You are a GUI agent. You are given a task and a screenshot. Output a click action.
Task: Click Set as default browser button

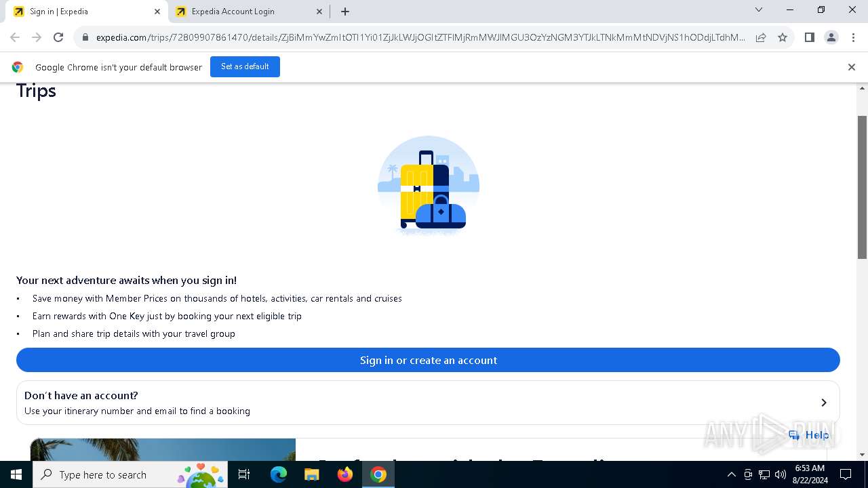245,66
